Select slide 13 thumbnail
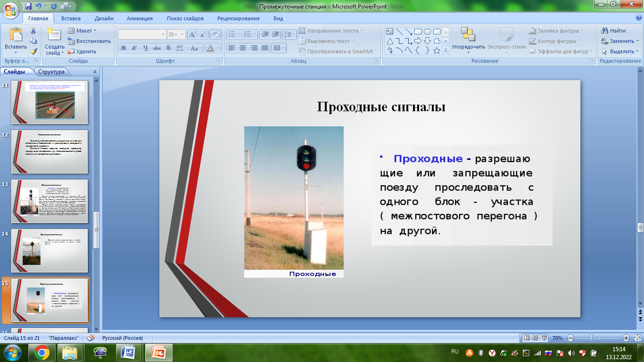The width and height of the screenshot is (644, 362). point(50,201)
